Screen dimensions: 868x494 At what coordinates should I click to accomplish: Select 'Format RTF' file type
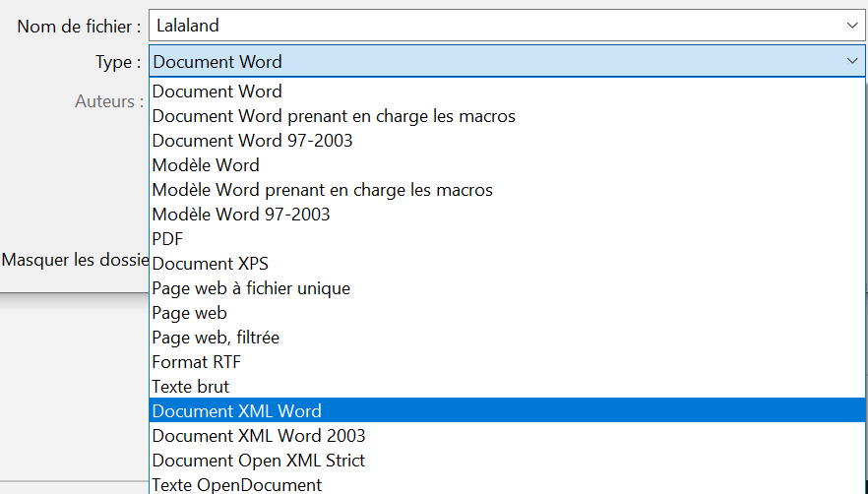pyautogui.click(x=507, y=362)
